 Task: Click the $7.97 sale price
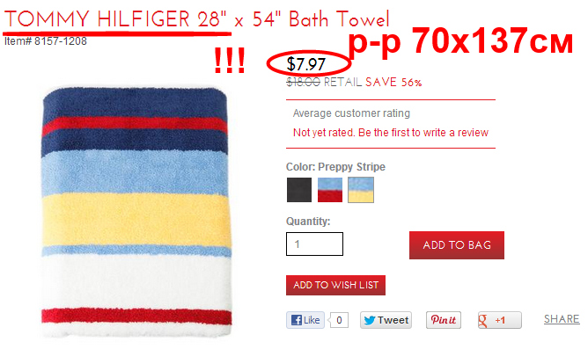point(306,64)
